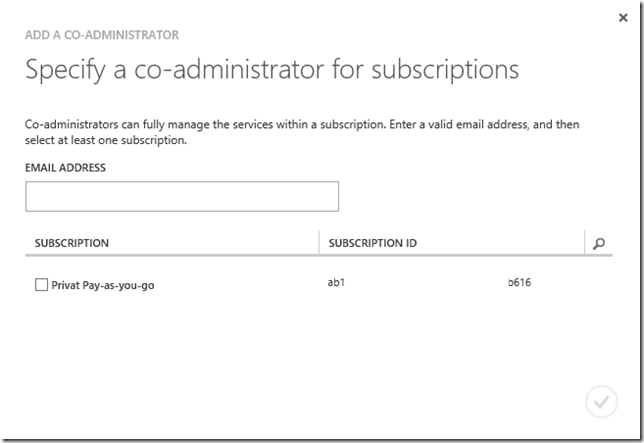644x443 pixels.
Task: Click the search icon in the subscription table
Action: pos(599,243)
